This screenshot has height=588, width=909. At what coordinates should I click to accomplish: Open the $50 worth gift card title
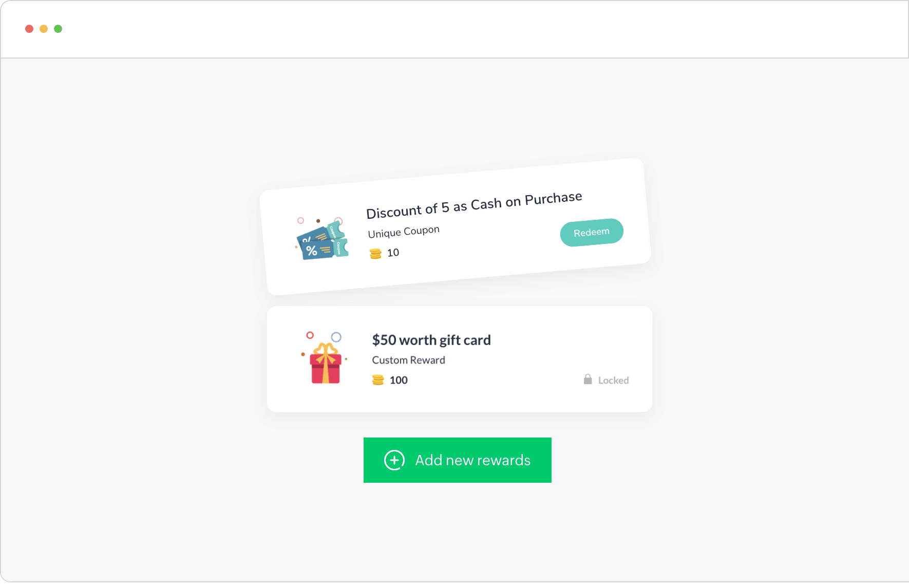coord(431,340)
